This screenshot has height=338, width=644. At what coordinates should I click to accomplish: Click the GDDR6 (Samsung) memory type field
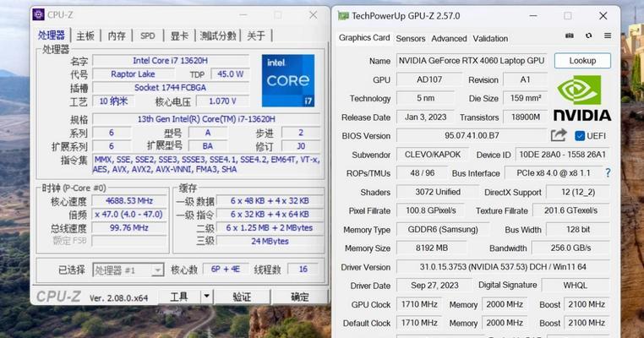point(443,229)
